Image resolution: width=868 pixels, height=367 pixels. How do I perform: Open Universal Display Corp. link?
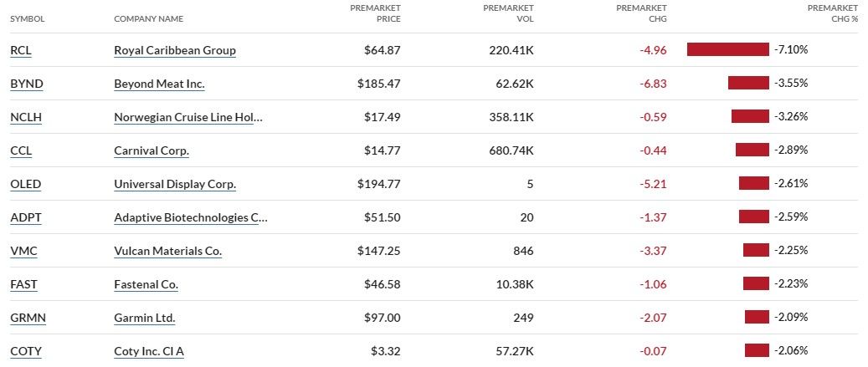pos(175,184)
